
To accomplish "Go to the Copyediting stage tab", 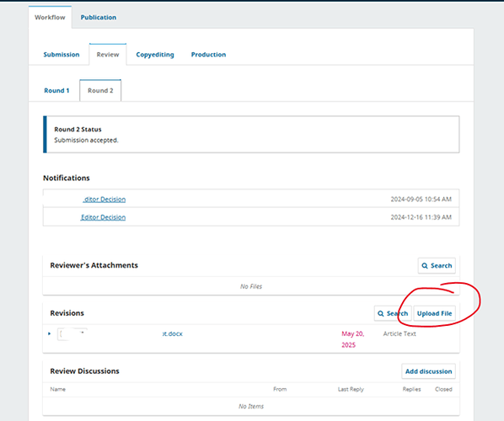I will [x=155, y=55].
